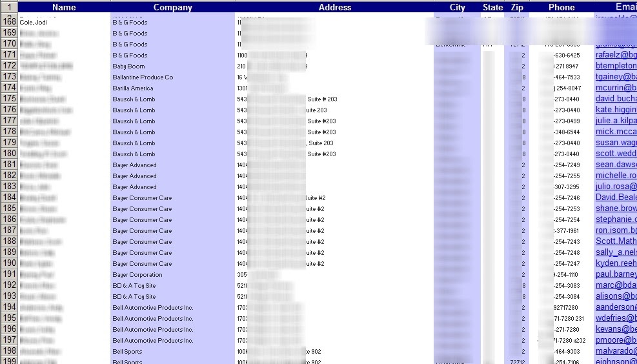Viewport: 637px width, 364px height.
Task: Open the marc@bda email link
Action: tap(616, 286)
